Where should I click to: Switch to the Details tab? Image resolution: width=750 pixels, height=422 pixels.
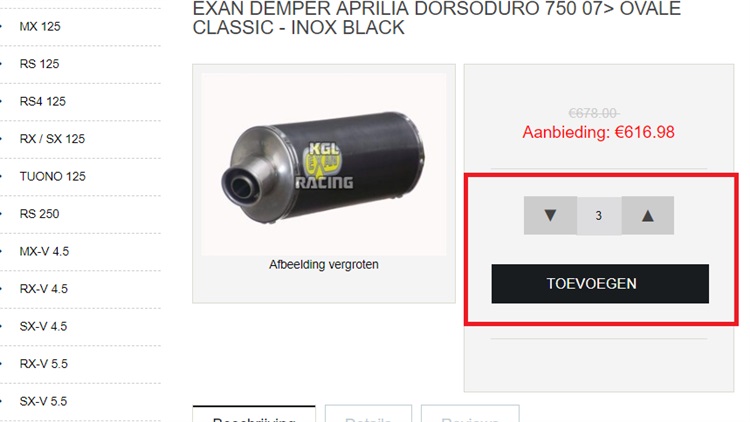point(368,414)
